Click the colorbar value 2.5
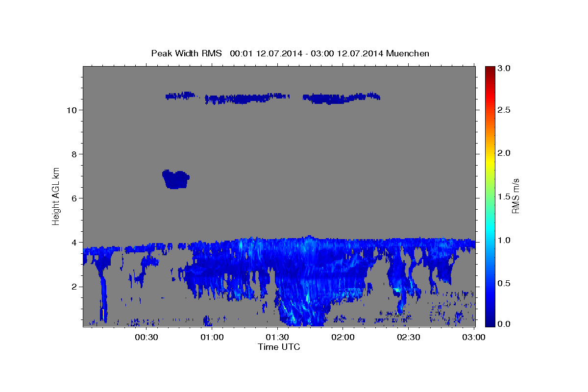Screen dimensions: 588x392 click(x=505, y=110)
